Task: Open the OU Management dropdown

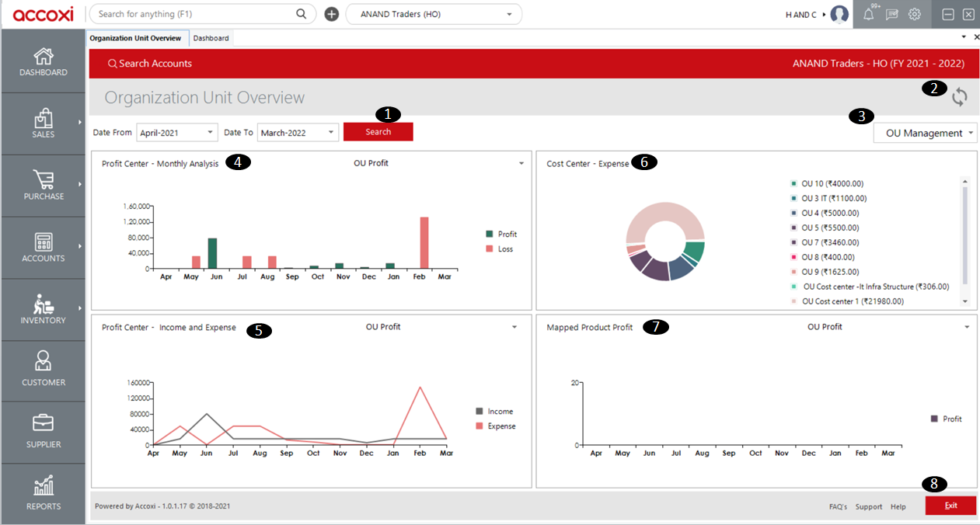Action: [x=925, y=133]
